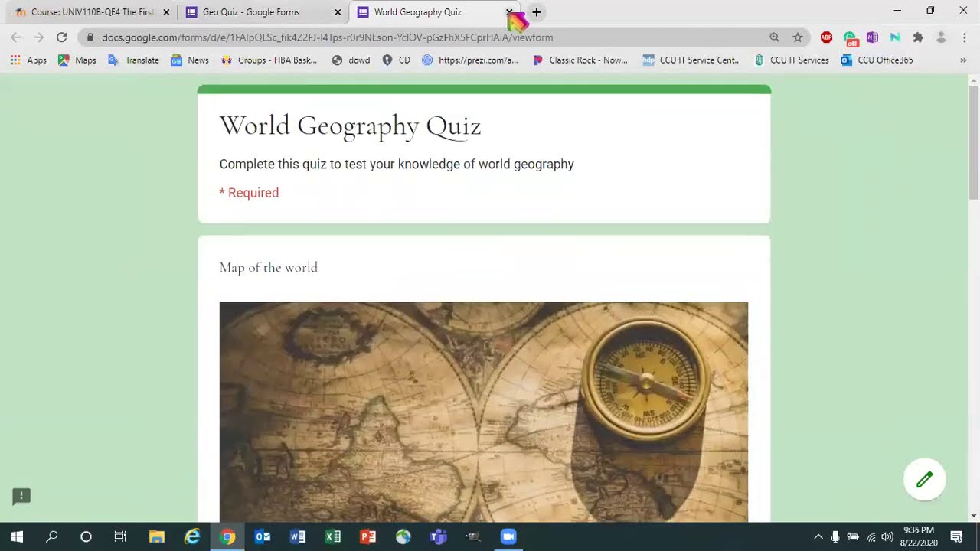Click the map of the world image

tap(484, 412)
